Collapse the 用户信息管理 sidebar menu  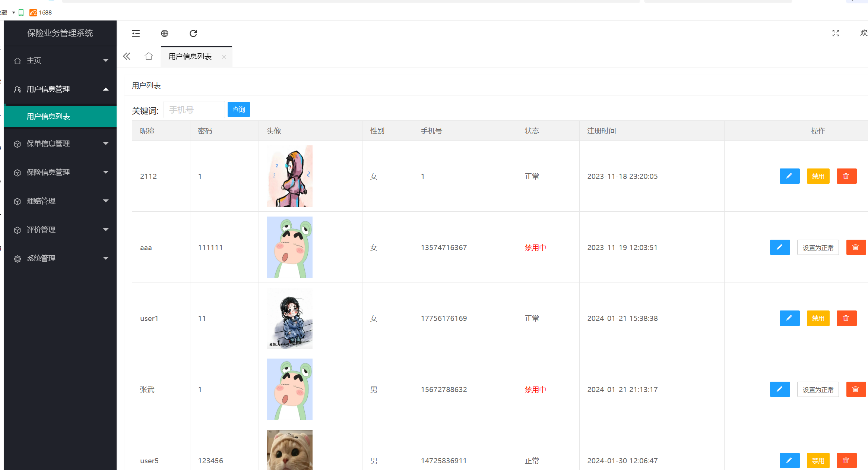point(60,89)
